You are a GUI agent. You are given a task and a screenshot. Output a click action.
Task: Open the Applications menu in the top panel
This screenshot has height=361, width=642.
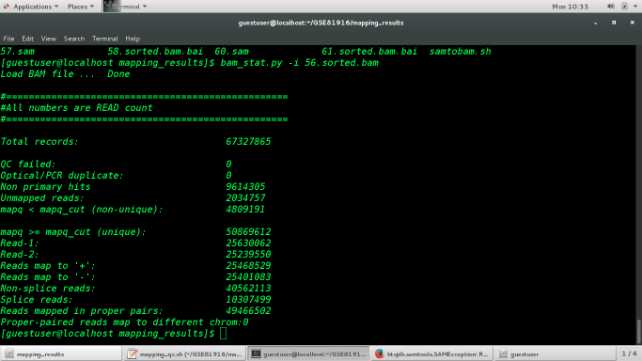(32, 7)
